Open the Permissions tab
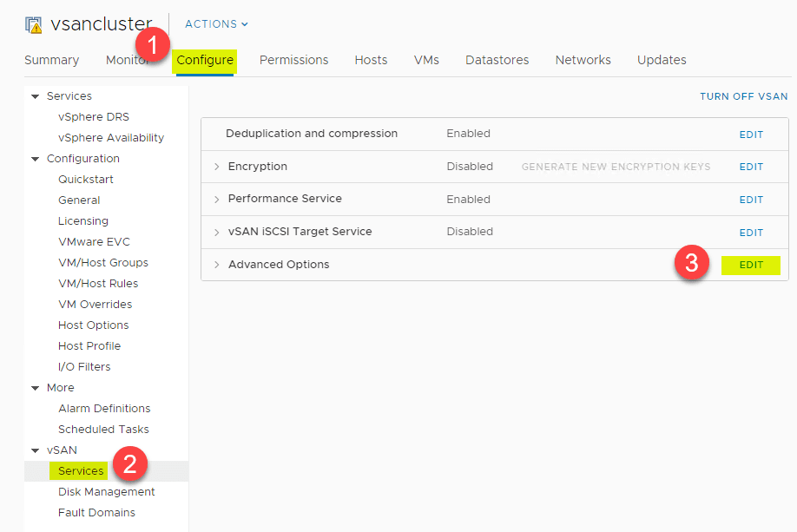The image size is (797, 532). coord(293,60)
